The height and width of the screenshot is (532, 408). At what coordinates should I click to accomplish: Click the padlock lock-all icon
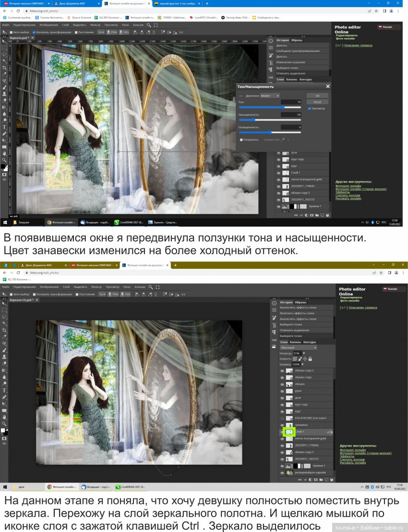pos(311,359)
